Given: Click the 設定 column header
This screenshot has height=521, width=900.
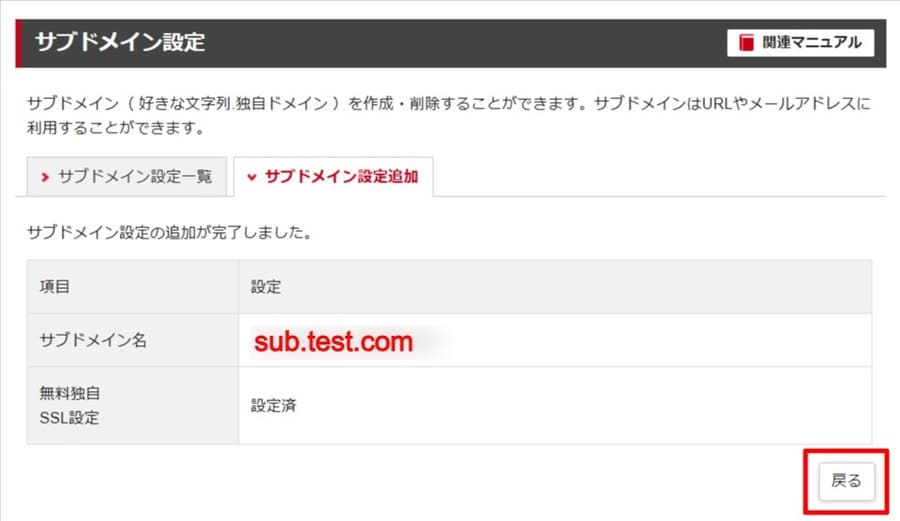Looking at the screenshot, I should click(266, 287).
